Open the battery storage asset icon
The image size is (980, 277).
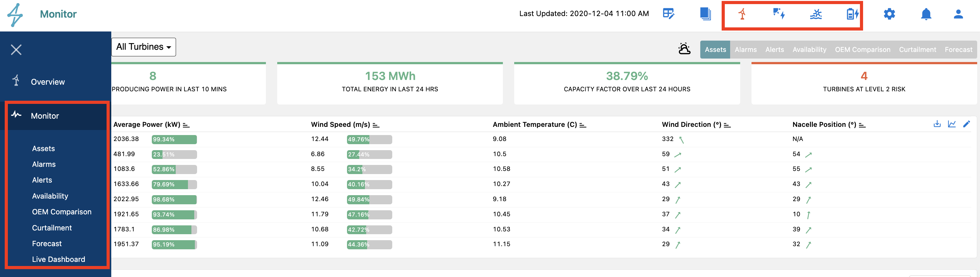click(x=853, y=14)
